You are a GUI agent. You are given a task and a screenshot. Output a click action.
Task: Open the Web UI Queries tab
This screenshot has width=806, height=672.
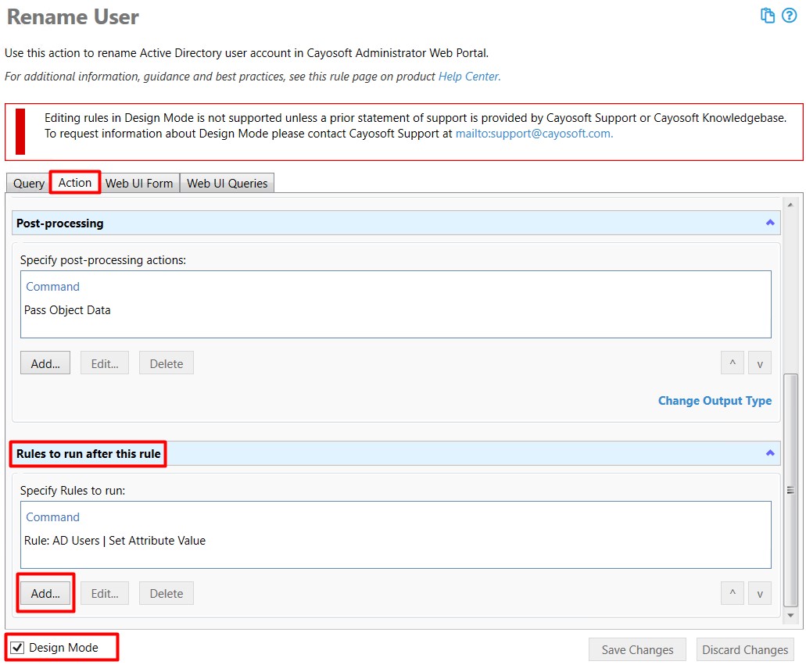click(227, 184)
